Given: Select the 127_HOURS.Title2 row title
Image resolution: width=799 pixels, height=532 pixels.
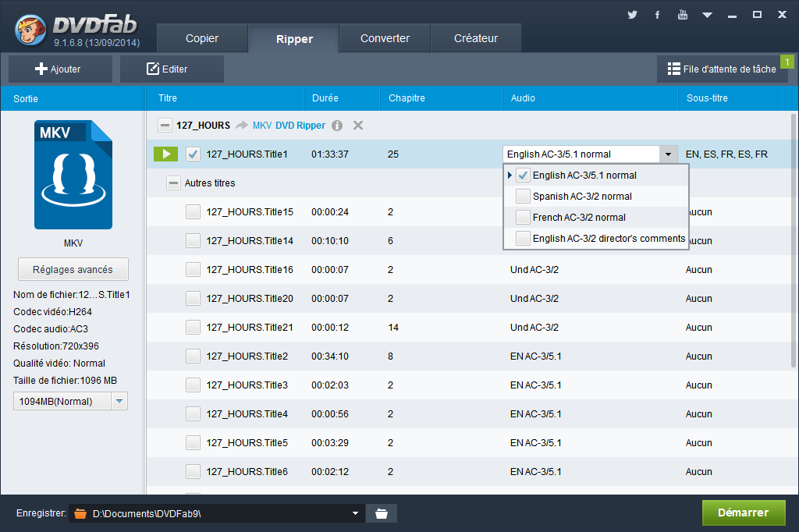Looking at the screenshot, I should point(247,356).
